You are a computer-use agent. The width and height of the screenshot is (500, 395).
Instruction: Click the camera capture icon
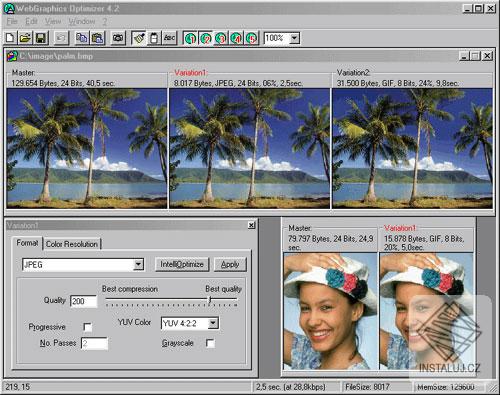tap(118, 38)
